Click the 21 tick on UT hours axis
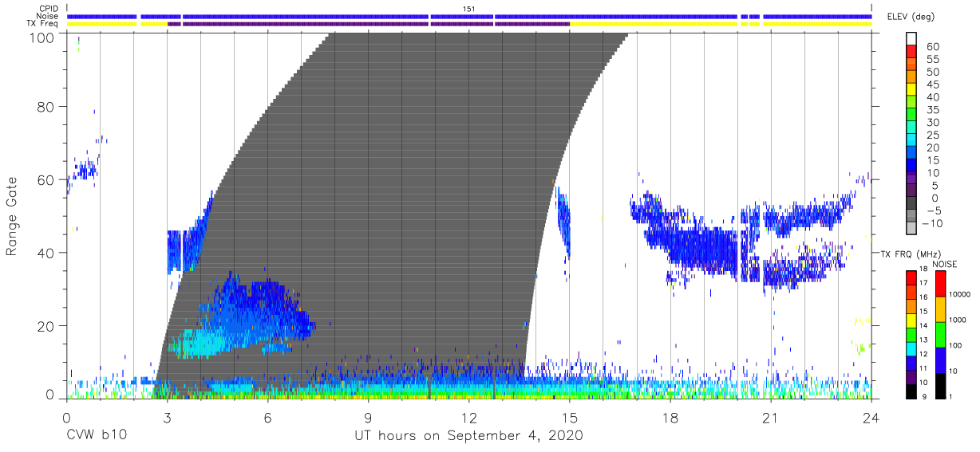This screenshot has width=980, height=452. coord(771,416)
